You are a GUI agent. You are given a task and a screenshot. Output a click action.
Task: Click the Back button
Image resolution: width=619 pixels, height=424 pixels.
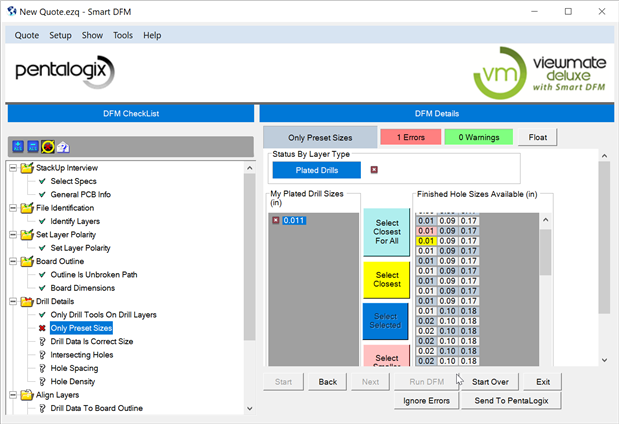[328, 382]
